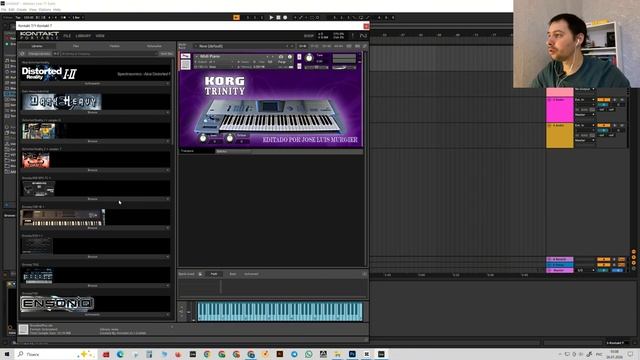This screenshot has width=640, height=360.
Task: Click the pink track color clip
Action: pos(560,109)
